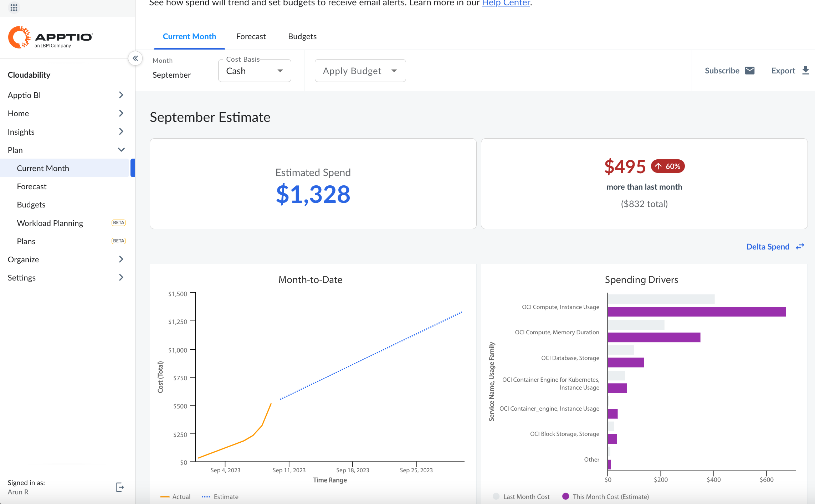Click the download icon beside Export
Screen dimensions: 815x504
pos(805,70)
